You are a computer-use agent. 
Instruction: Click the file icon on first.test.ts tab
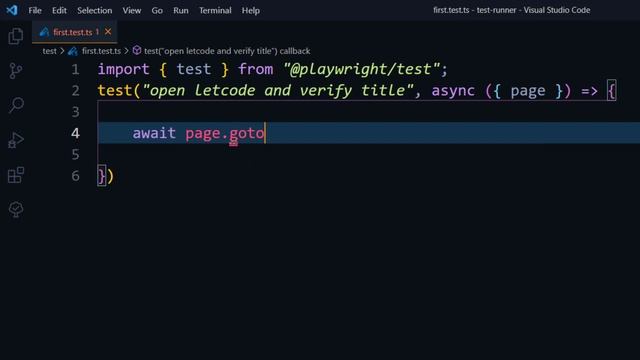(44, 32)
